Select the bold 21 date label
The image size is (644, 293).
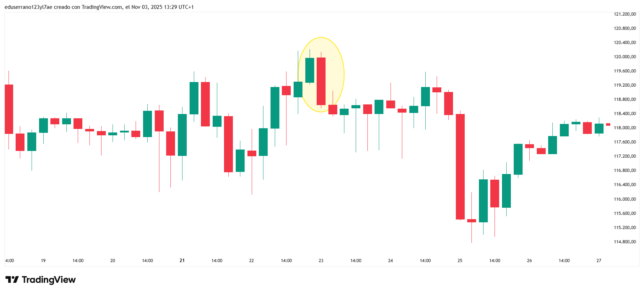point(182,261)
